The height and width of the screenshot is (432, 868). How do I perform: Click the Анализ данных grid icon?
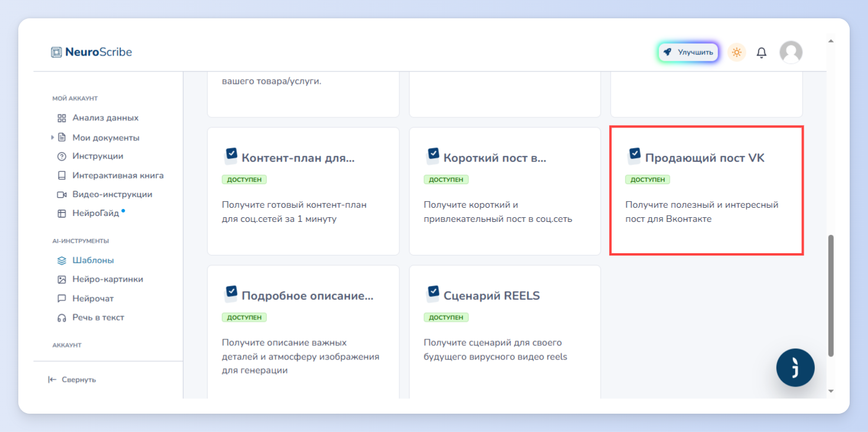tap(61, 118)
